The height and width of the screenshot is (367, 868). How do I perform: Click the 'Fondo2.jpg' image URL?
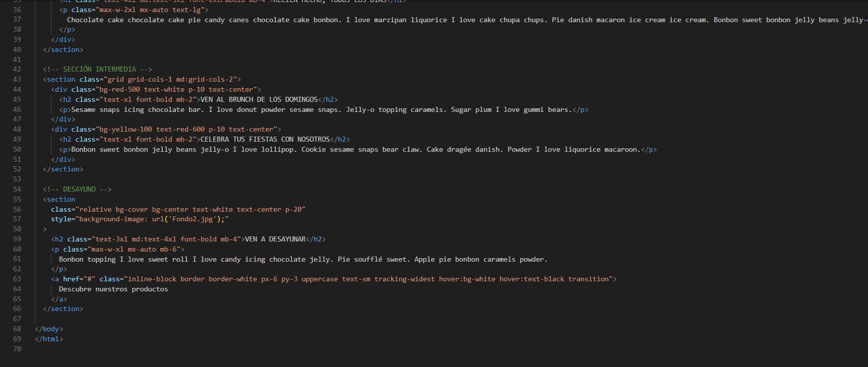[194, 219]
